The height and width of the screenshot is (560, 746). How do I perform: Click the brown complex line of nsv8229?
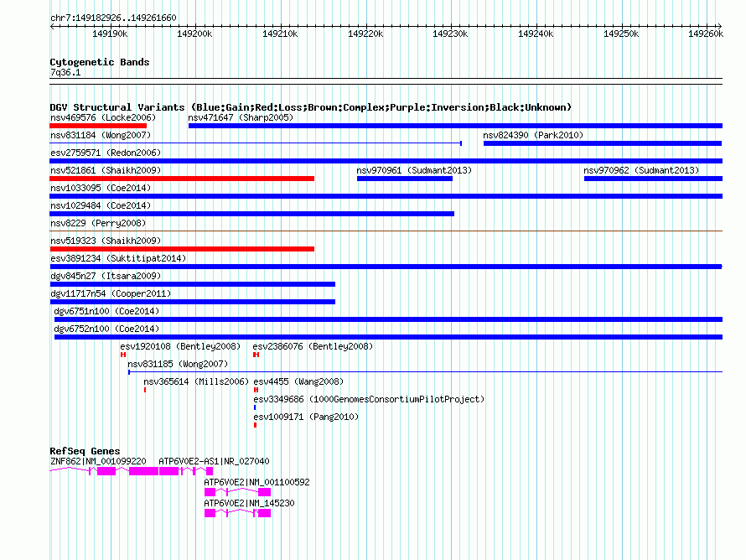[386, 231]
